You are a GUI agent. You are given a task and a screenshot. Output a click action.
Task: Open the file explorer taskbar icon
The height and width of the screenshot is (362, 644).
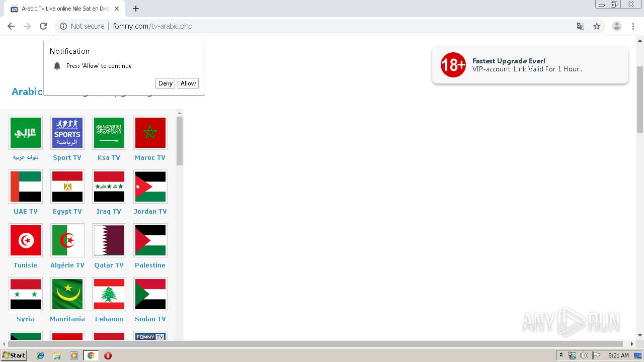pos(57,355)
